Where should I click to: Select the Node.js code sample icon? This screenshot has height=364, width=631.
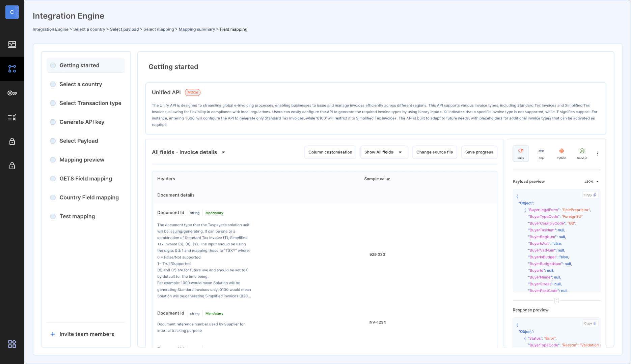[581, 153]
